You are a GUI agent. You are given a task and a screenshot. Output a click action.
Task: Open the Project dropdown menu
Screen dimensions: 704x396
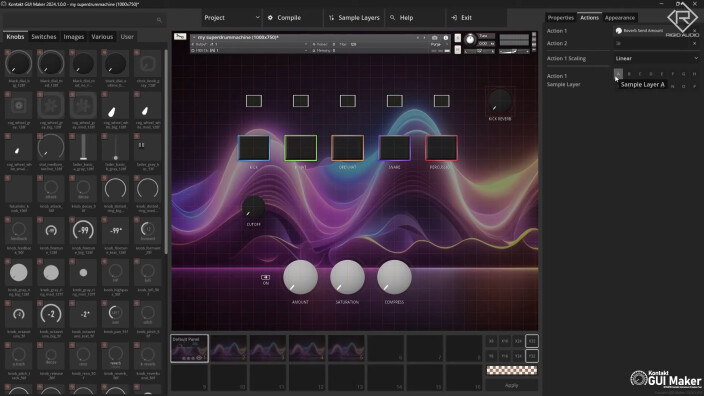pos(231,18)
